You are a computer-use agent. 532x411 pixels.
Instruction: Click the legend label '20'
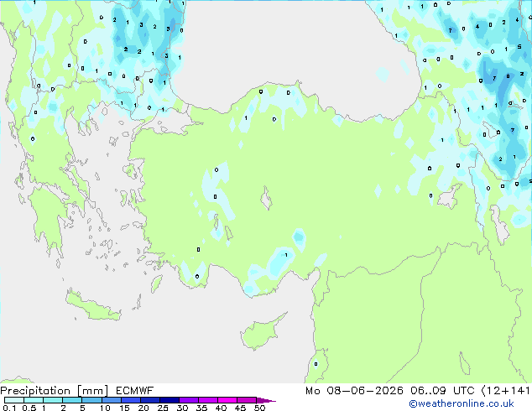tap(143, 408)
